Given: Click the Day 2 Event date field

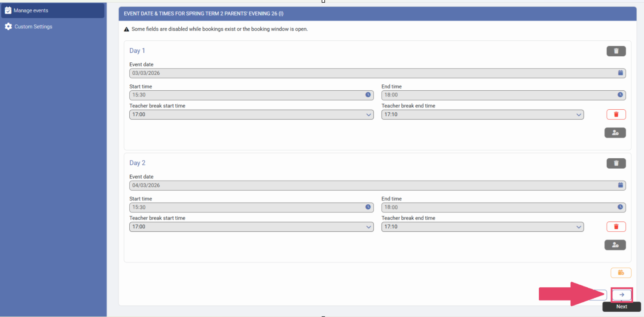Looking at the screenshot, I should pyautogui.click(x=369, y=186).
